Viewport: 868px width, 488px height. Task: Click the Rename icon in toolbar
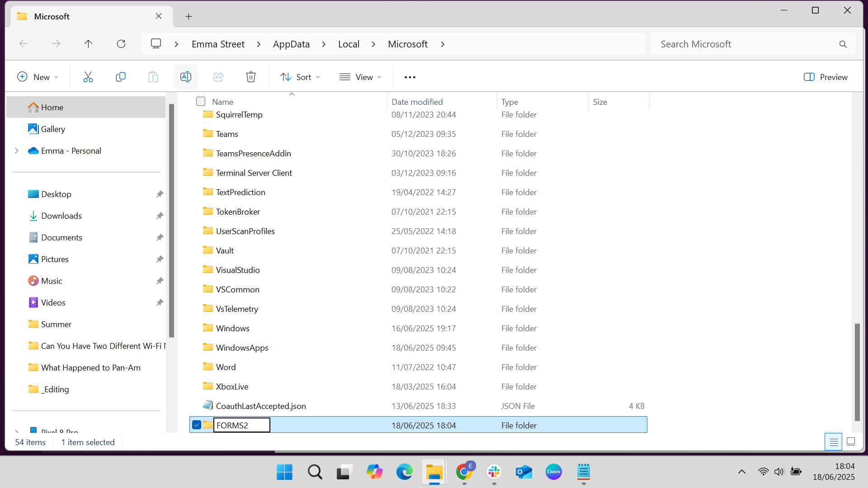(x=185, y=77)
